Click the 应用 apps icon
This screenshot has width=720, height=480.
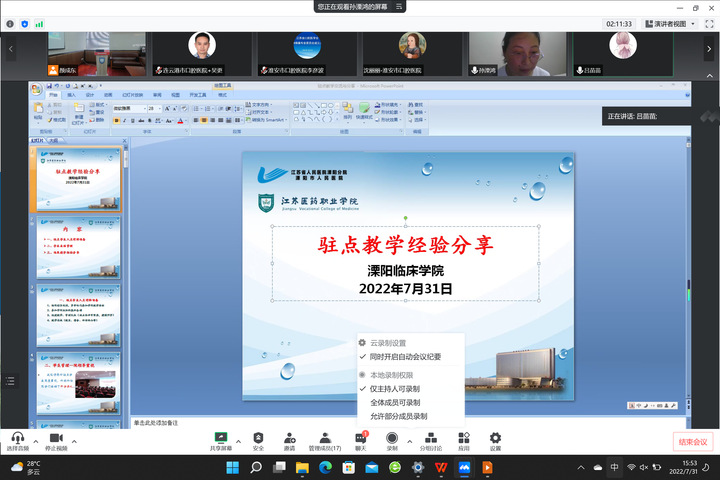pos(464,438)
